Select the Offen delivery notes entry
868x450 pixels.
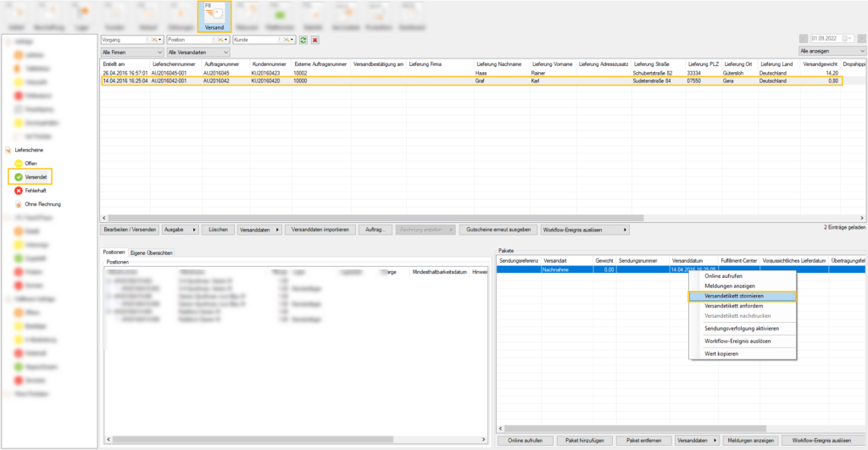click(x=31, y=163)
